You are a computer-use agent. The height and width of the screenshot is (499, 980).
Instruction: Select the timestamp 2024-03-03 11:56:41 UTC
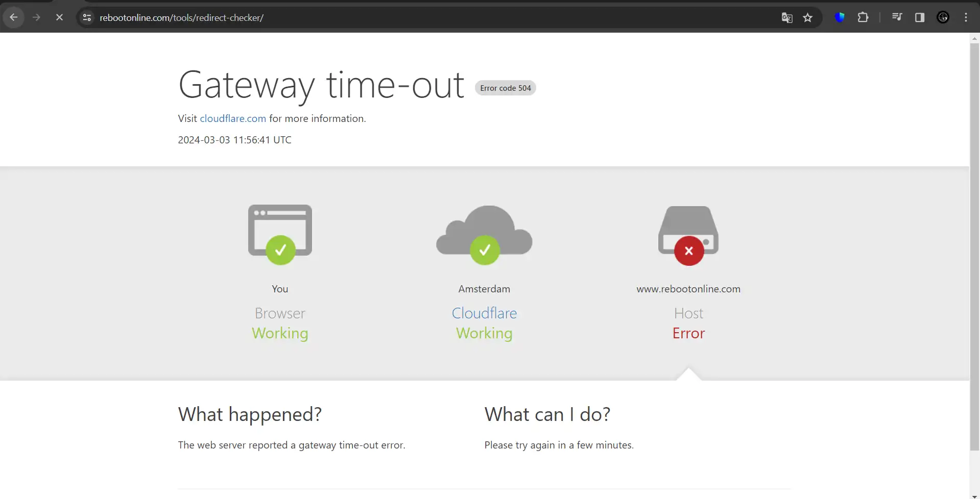234,140
